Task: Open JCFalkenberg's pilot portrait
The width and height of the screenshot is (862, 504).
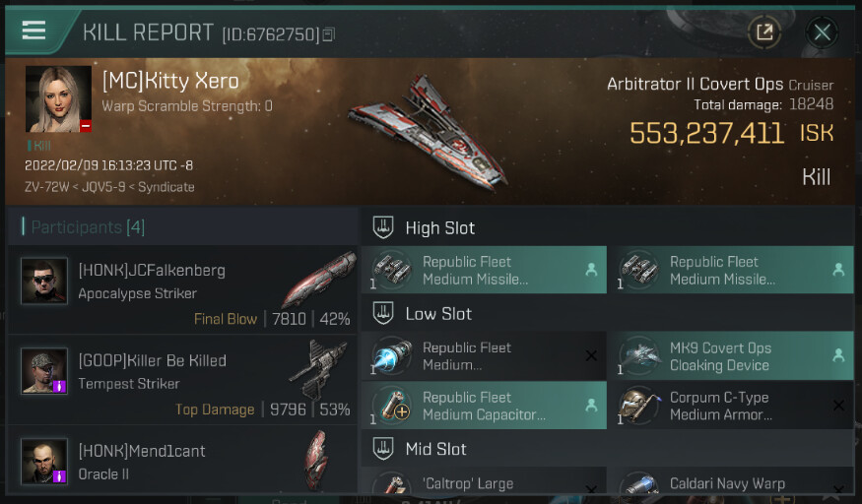Action: point(44,282)
